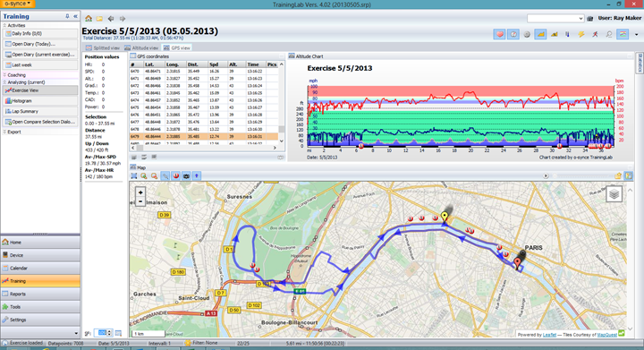Click map zoom-out magnifier icon

154,176
